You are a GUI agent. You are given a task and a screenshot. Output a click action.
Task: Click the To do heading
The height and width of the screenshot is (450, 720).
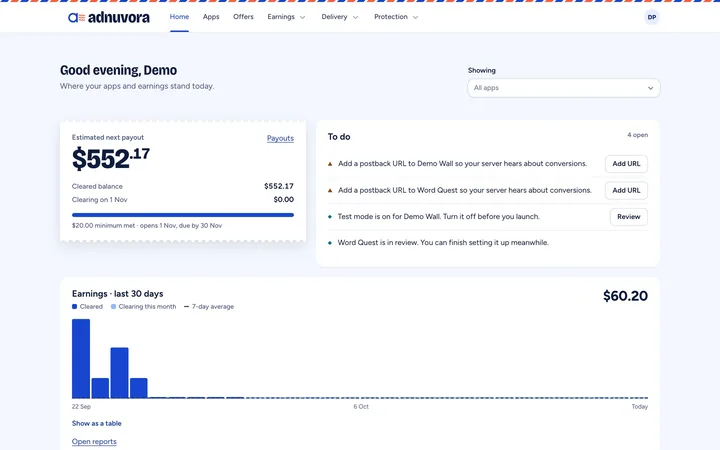pos(339,137)
